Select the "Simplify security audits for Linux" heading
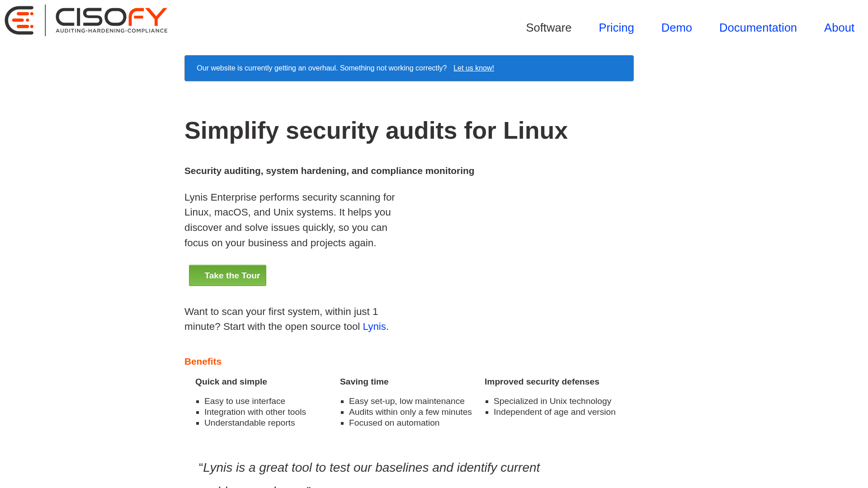Viewport: 868px width, 488px height. click(376, 131)
